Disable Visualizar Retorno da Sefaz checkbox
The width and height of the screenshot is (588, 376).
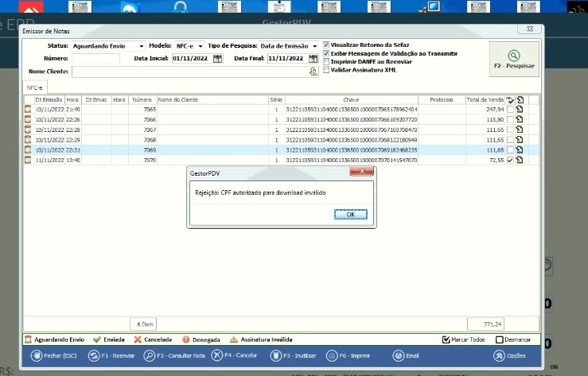pyautogui.click(x=326, y=45)
